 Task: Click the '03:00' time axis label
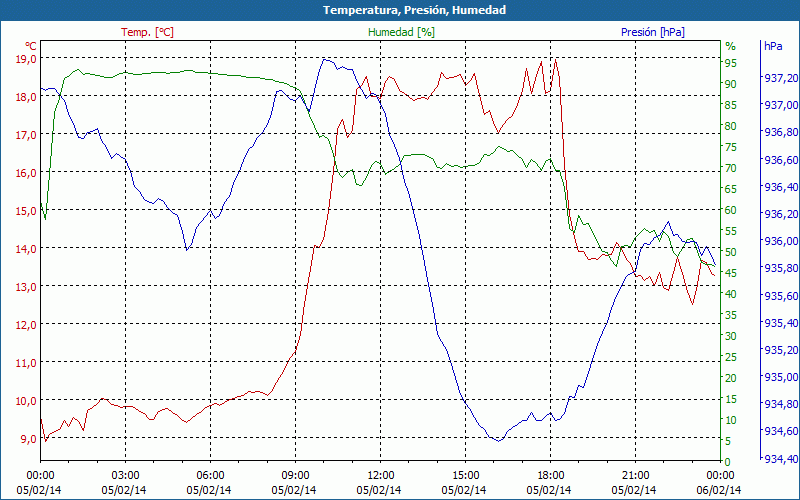click(x=126, y=476)
